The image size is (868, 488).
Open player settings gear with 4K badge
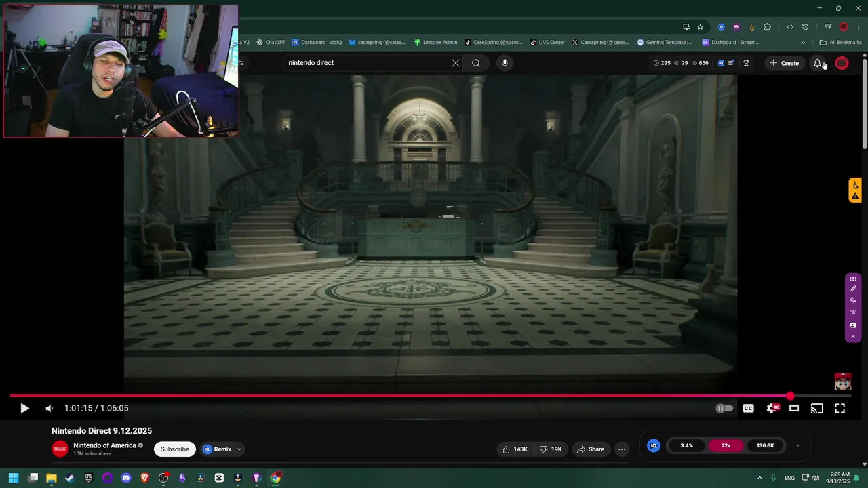click(x=772, y=408)
